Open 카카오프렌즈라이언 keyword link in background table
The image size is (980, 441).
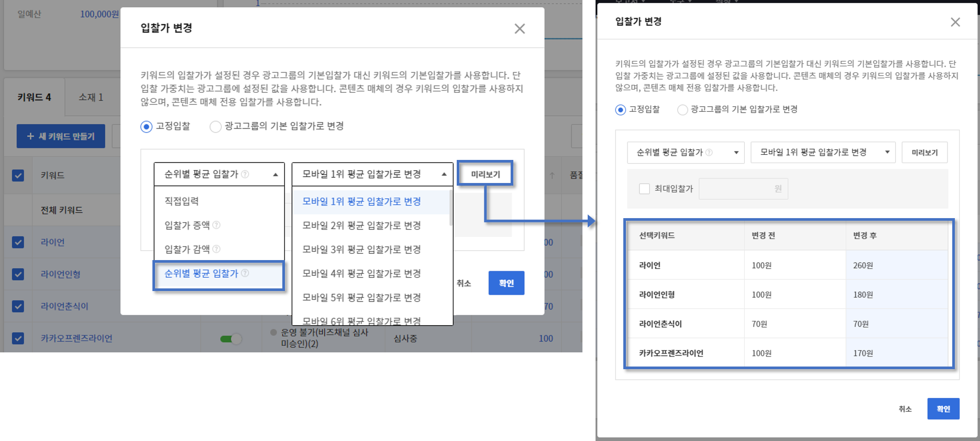[76, 338]
